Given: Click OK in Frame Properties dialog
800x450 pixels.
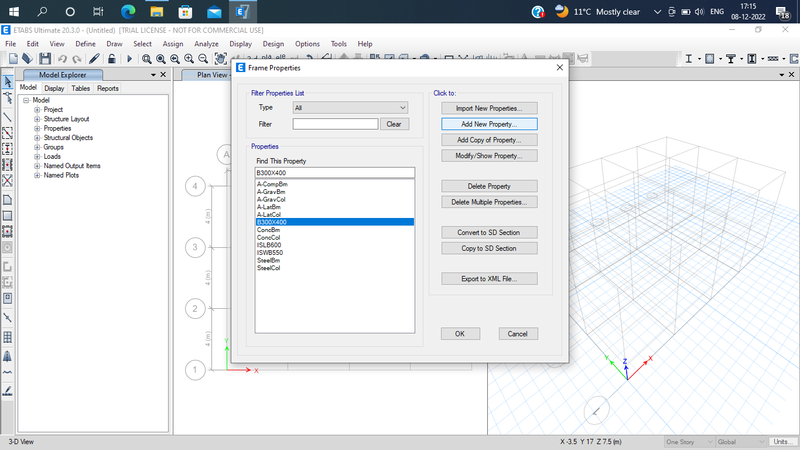Looking at the screenshot, I should tap(460, 334).
